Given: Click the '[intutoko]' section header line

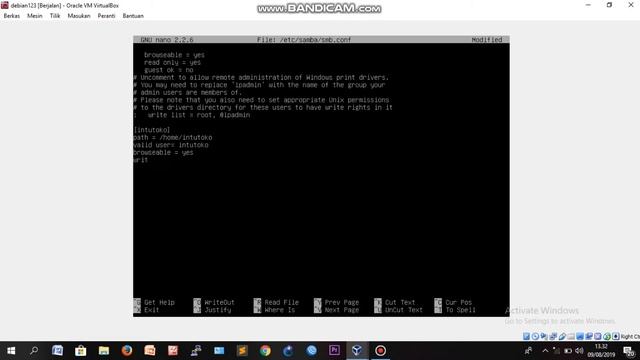Looking at the screenshot, I should coord(152,130).
